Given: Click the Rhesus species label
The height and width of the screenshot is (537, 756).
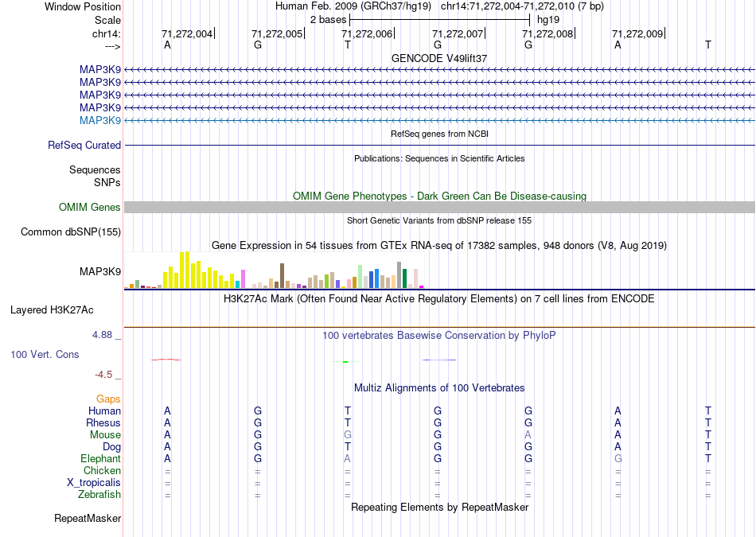Looking at the screenshot, I should coord(103,422).
